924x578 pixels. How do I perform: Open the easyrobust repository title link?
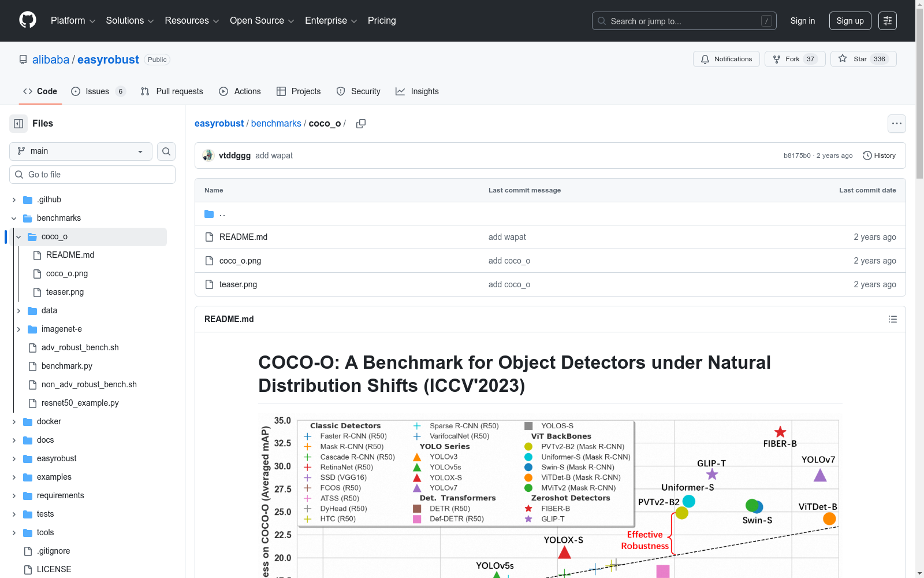coord(108,60)
